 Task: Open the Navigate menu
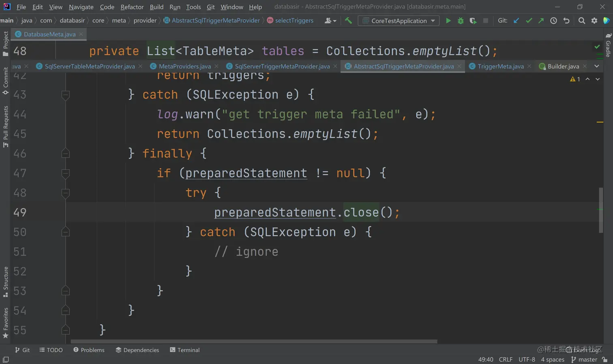[81, 7]
